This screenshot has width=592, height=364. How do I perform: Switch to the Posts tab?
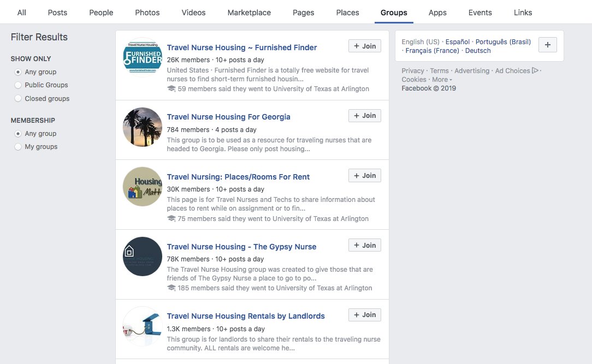coord(57,13)
